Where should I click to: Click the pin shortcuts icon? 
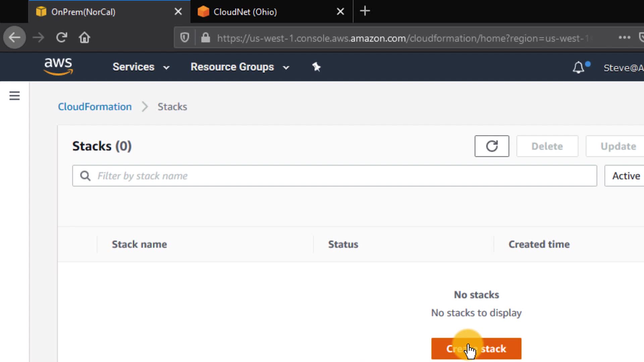(316, 67)
